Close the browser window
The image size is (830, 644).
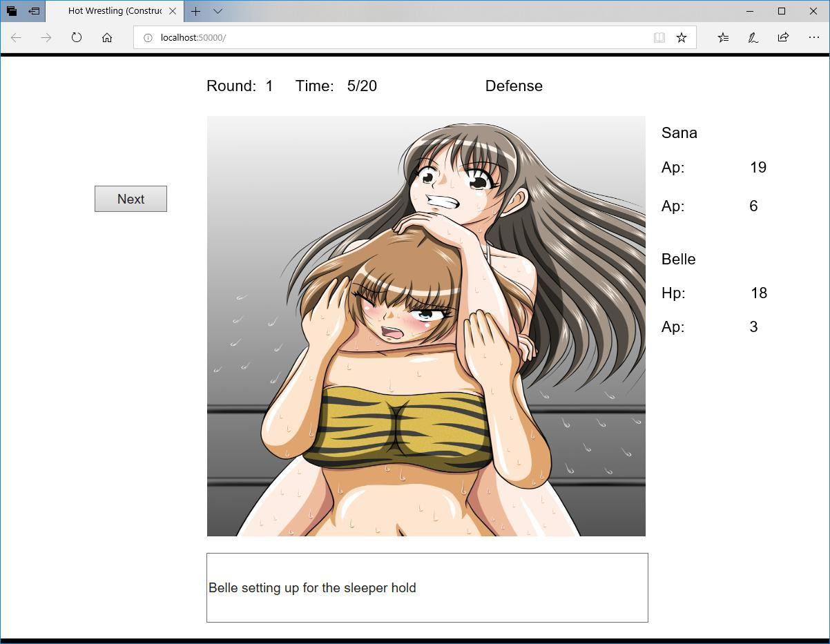813,11
